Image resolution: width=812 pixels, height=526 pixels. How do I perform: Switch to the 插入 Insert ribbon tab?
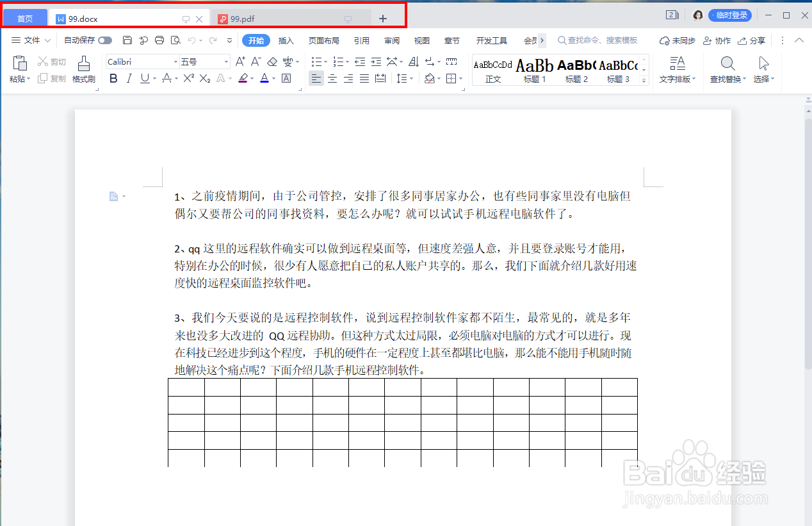click(286, 40)
